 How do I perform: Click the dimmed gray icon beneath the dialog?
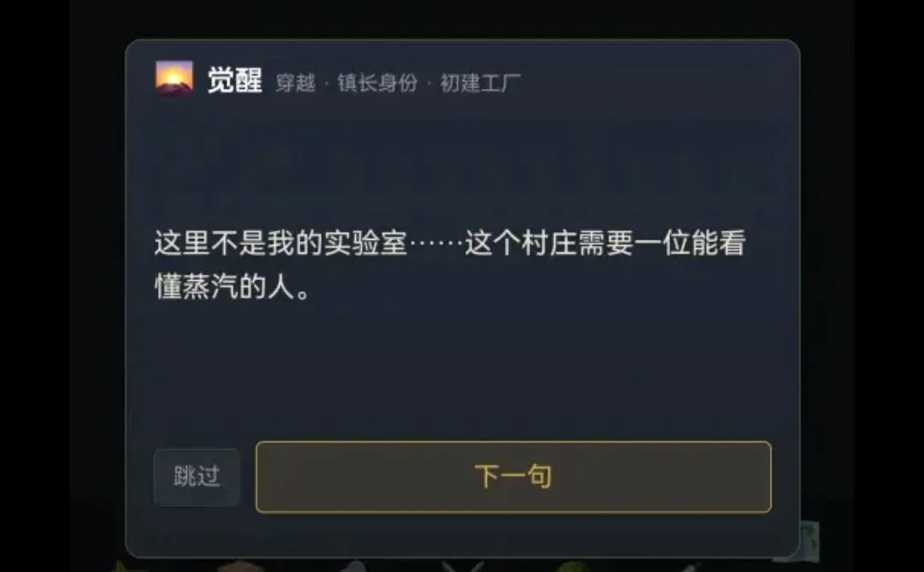point(355,567)
